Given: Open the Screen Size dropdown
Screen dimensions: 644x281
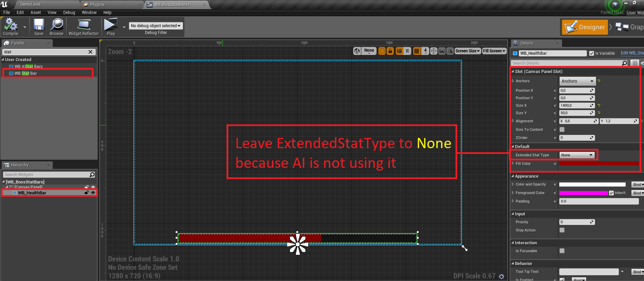Looking at the screenshot, I should [x=467, y=51].
